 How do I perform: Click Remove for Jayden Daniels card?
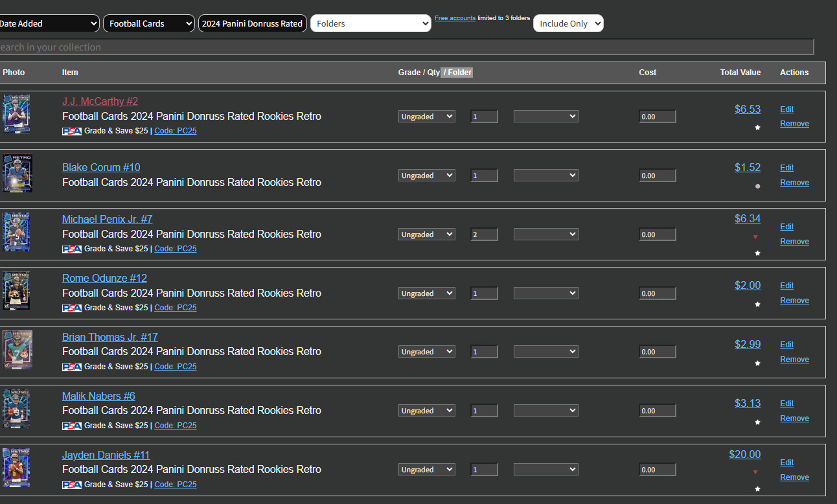pyautogui.click(x=794, y=477)
